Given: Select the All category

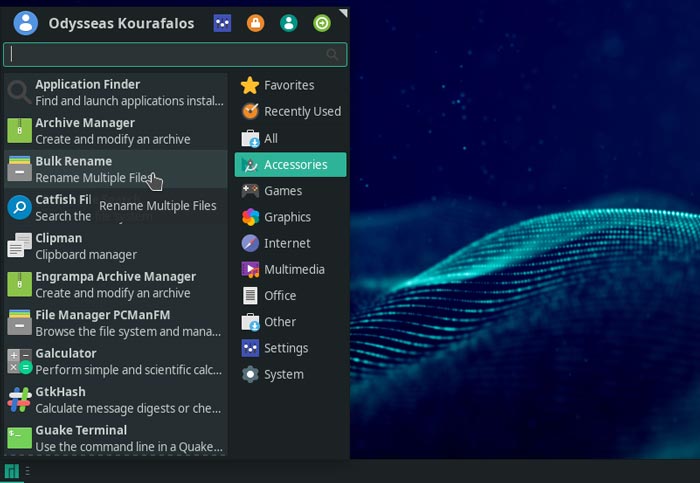Looking at the screenshot, I should [290, 138].
